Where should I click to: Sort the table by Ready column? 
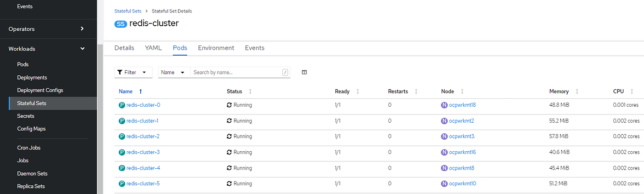pyautogui.click(x=347, y=91)
